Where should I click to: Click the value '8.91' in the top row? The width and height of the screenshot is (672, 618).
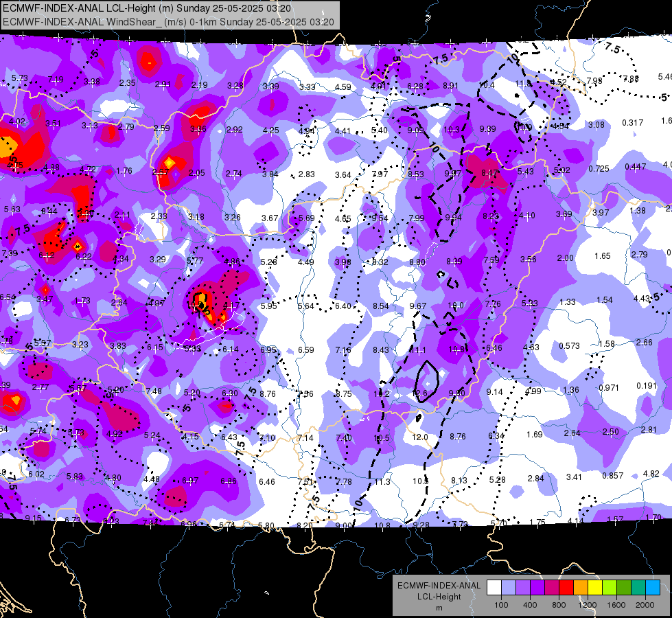[x=450, y=86]
